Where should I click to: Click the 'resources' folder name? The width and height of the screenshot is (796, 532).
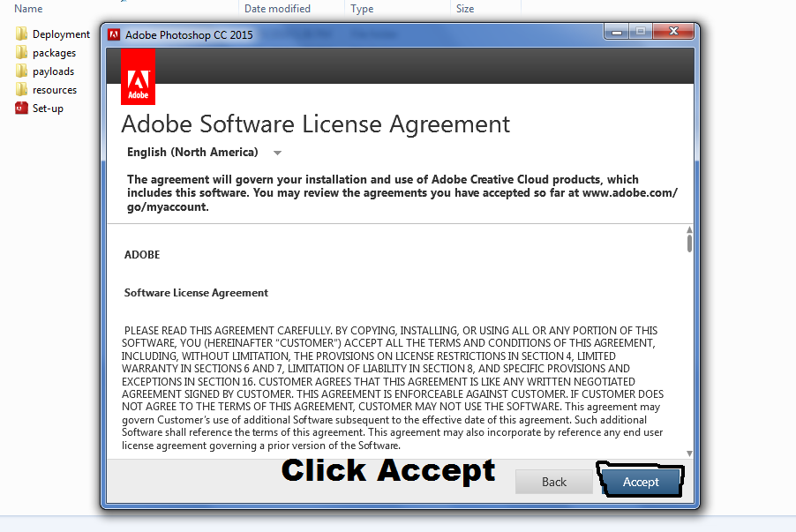[55, 90]
